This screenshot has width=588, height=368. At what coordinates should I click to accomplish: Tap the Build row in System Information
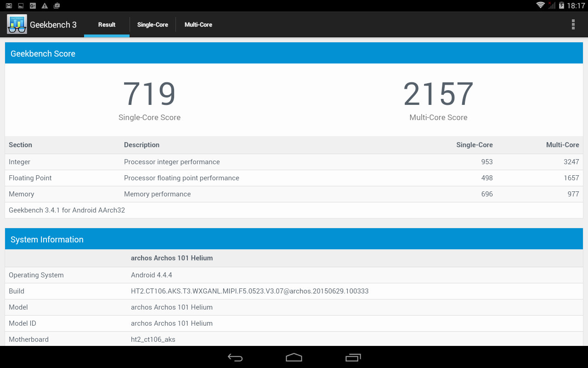click(294, 291)
